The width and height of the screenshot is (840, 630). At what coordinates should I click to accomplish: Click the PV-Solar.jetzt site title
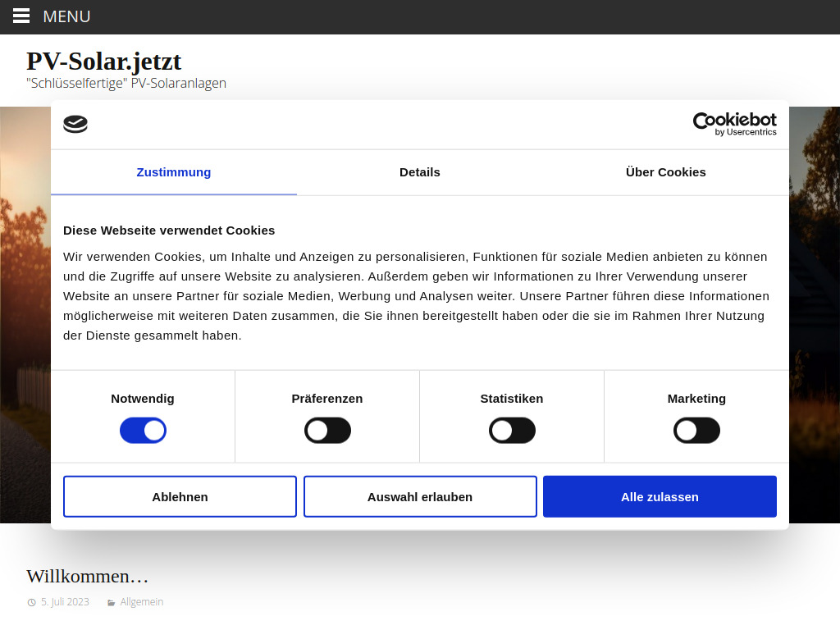(x=104, y=61)
